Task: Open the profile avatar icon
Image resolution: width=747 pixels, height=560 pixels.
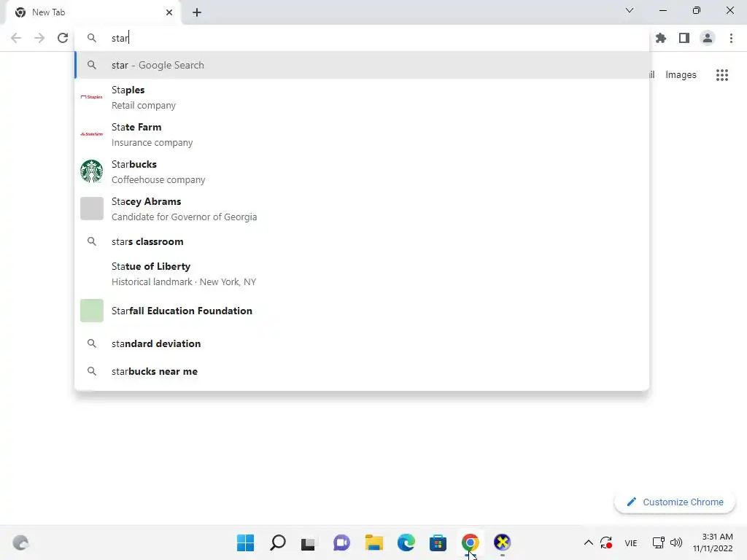Action: pyautogui.click(x=708, y=38)
